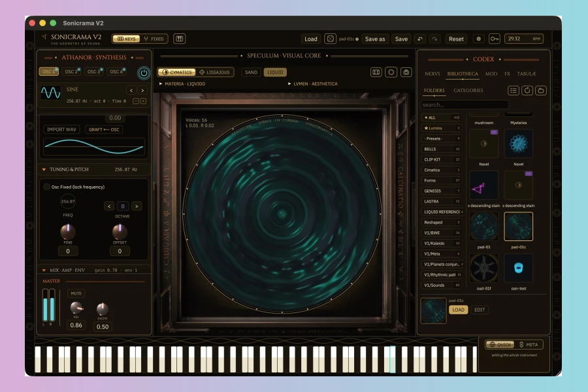Select the OSC 2 tab

(x=71, y=71)
